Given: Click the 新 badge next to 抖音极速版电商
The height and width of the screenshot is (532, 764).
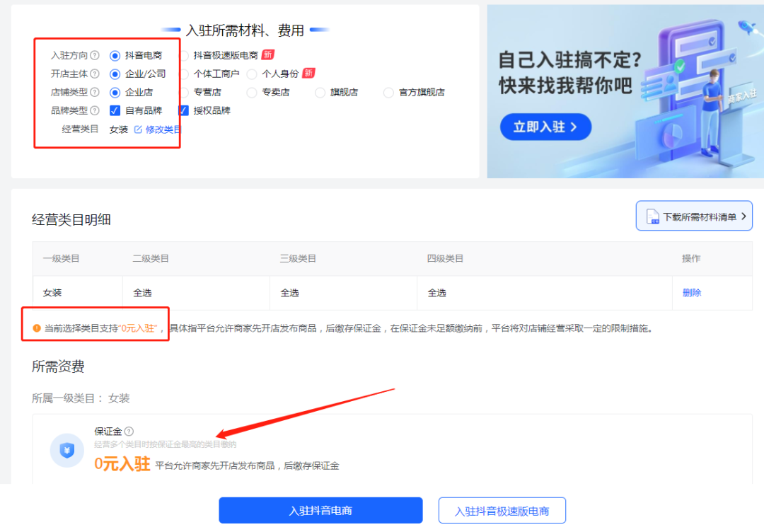Looking at the screenshot, I should point(268,54).
